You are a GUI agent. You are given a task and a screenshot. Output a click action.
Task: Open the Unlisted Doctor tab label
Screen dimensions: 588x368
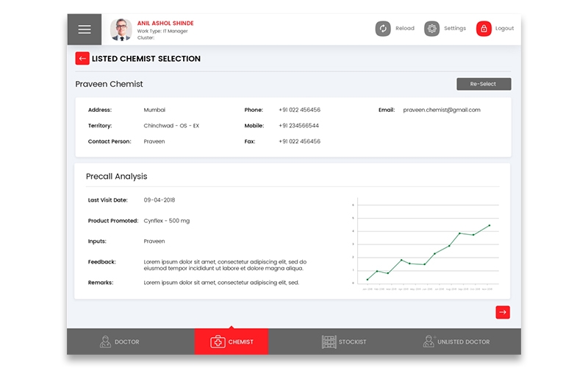pyautogui.click(x=463, y=342)
